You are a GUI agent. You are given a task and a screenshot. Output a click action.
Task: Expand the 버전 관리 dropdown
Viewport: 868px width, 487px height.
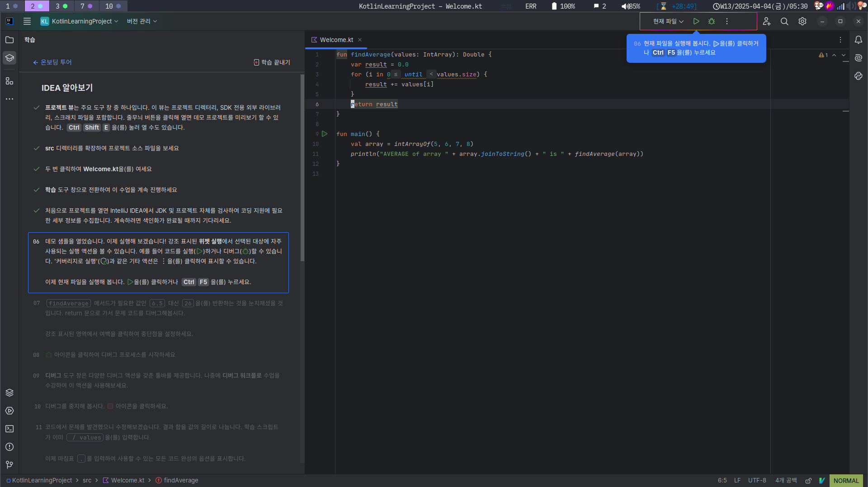point(142,21)
